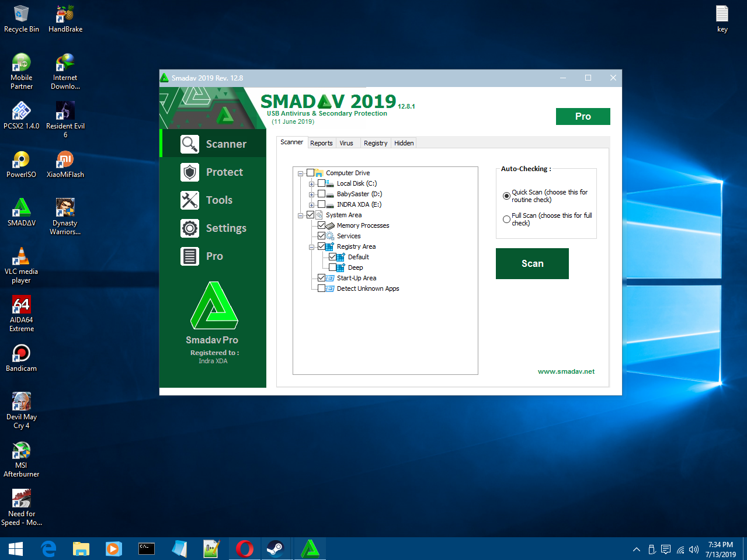Switch to the Hidden tab
This screenshot has width=747, height=560.
tap(404, 143)
